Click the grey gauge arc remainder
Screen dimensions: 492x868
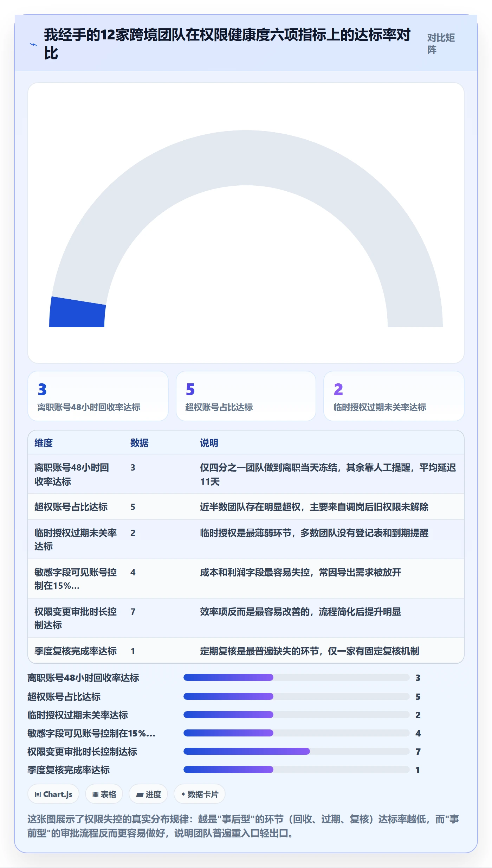pyautogui.click(x=246, y=158)
